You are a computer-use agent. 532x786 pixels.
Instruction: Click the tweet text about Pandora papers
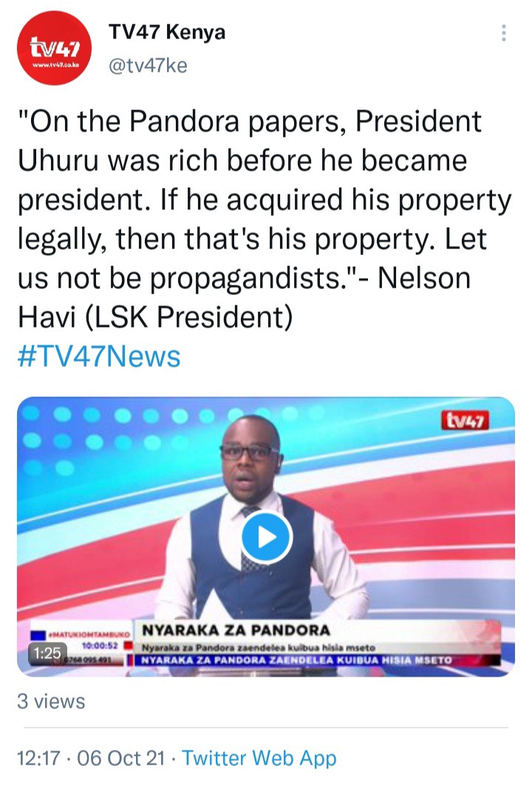tap(264, 219)
